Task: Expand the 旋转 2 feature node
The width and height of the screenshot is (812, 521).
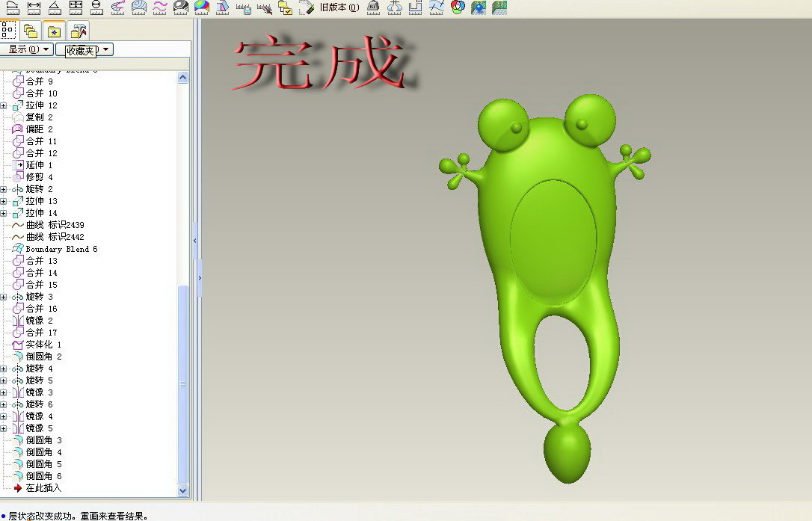Action: click(4, 190)
